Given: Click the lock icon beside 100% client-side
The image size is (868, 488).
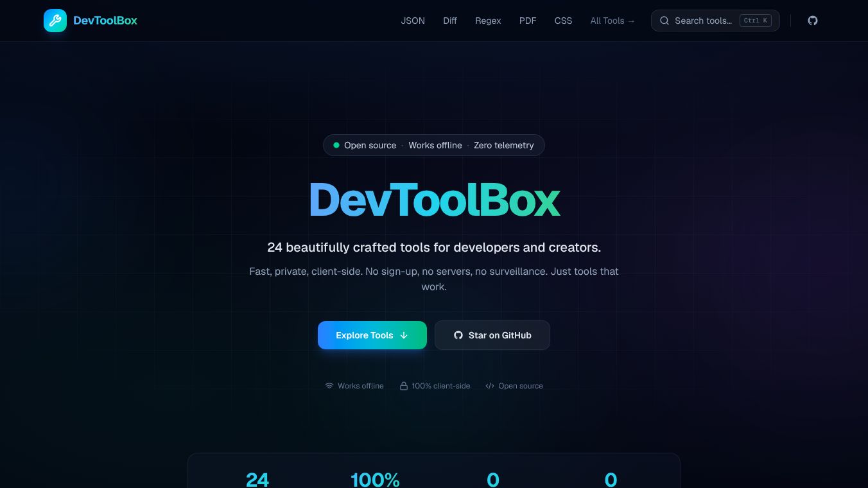Looking at the screenshot, I should click(x=404, y=386).
